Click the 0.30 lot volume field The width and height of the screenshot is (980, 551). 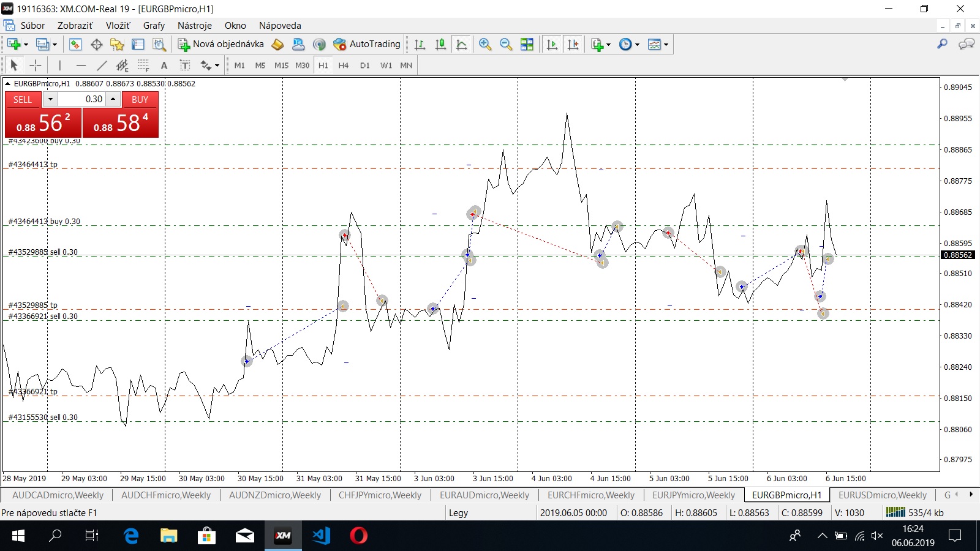82,99
